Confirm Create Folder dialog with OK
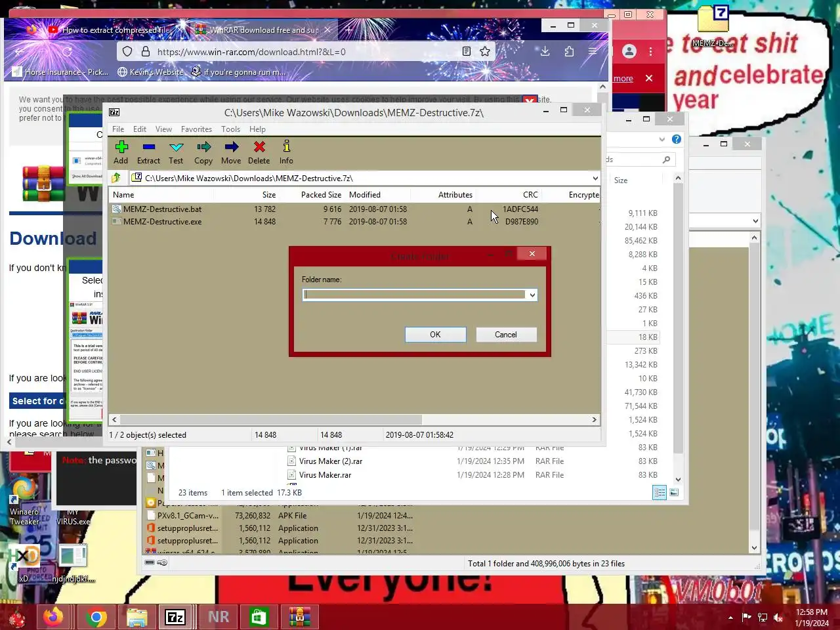This screenshot has width=840, height=630. [x=435, y=335]
